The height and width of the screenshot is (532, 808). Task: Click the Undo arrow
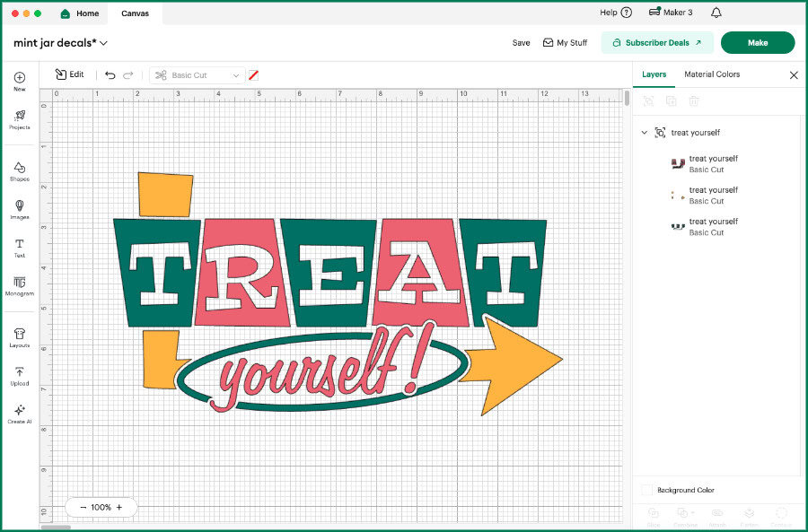(x=110, y=75)
